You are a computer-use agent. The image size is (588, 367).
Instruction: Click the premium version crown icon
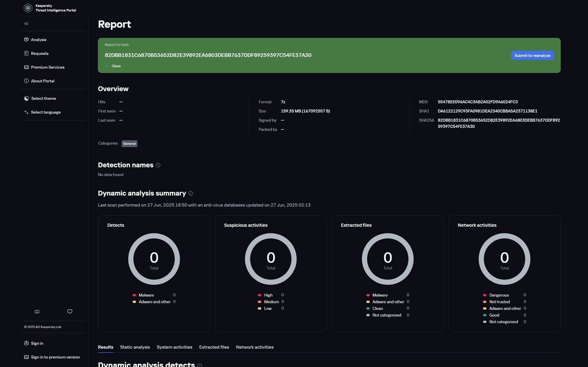(26, 357)
